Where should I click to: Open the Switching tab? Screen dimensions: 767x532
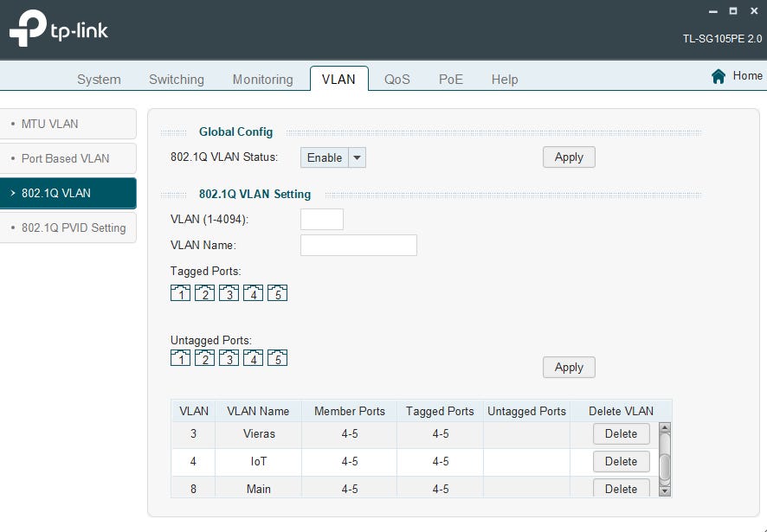[x=177, y=80]
